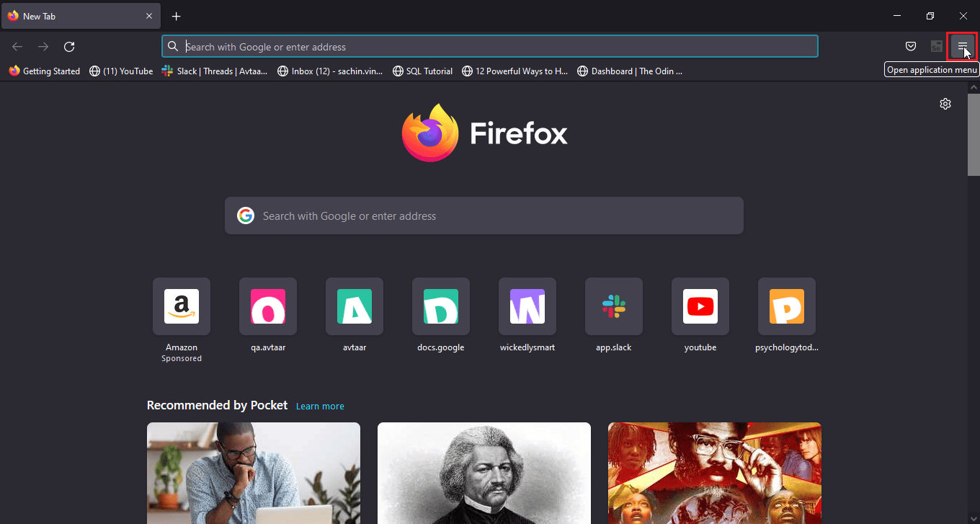This screenshot has width=980, height=524.
Task: Select the New Tab browser tab
Action: pyautogui.click(x=72, y=16)
